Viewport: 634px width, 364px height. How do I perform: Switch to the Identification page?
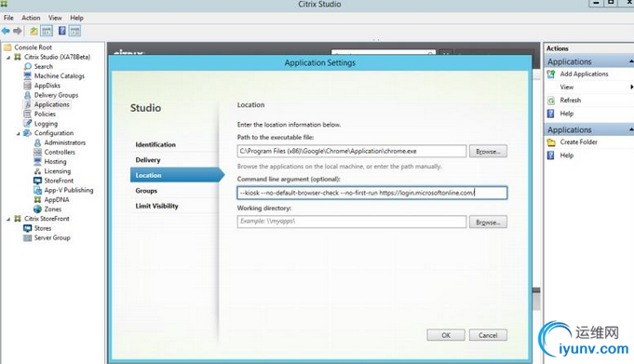point(155,144)
